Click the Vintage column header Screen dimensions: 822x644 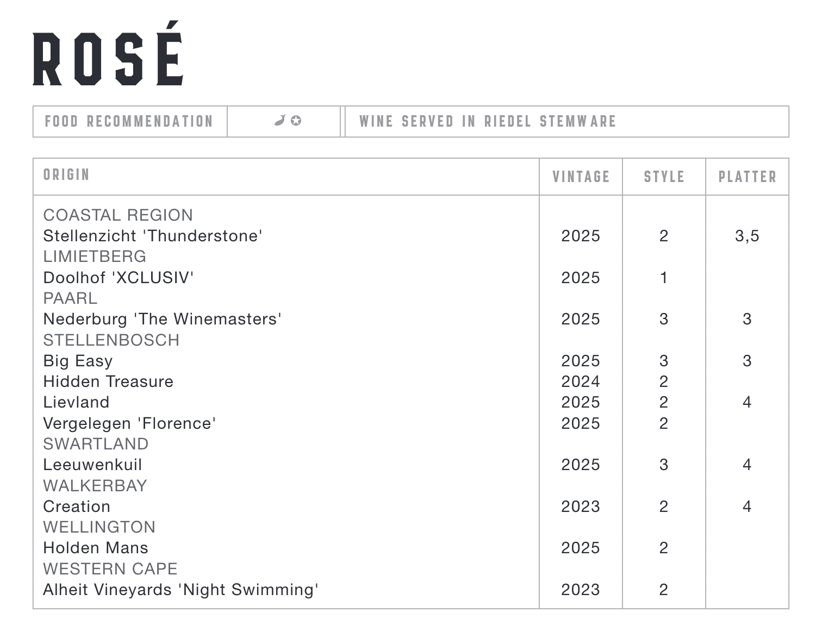coord(581,177)
